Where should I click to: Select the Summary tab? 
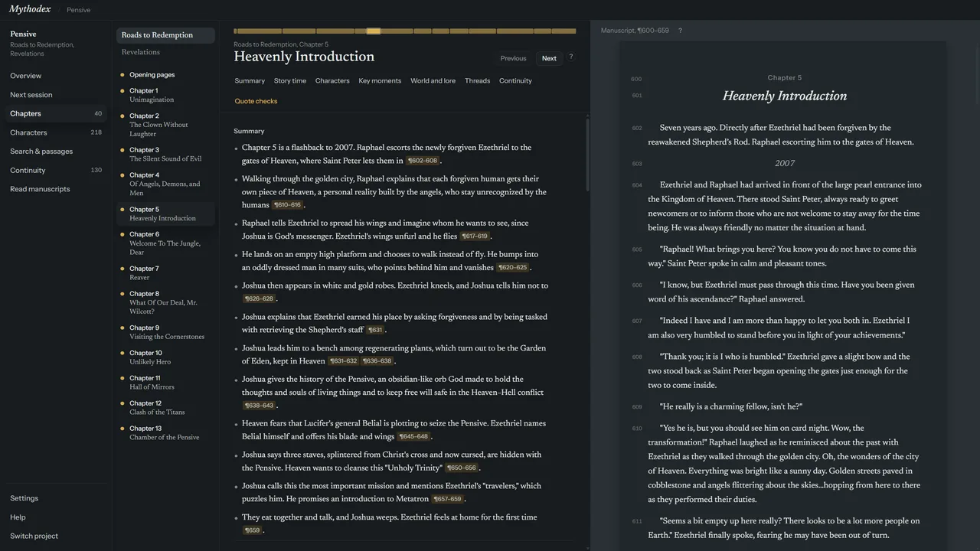click(250, 80)
